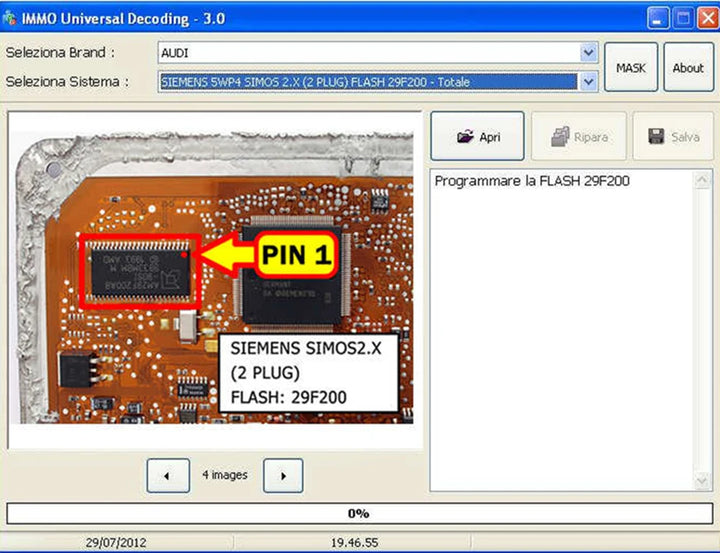This screenshot has width=720, height=553.
Task: Click the AUDI text in brand field
Action: (x=175, y=53)
